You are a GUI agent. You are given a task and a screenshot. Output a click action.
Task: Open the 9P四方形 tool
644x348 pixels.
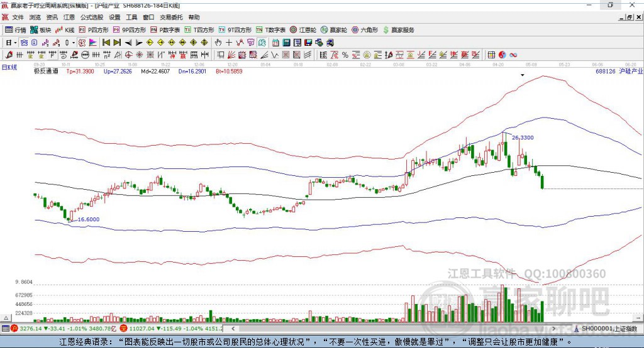pos(130,30)
